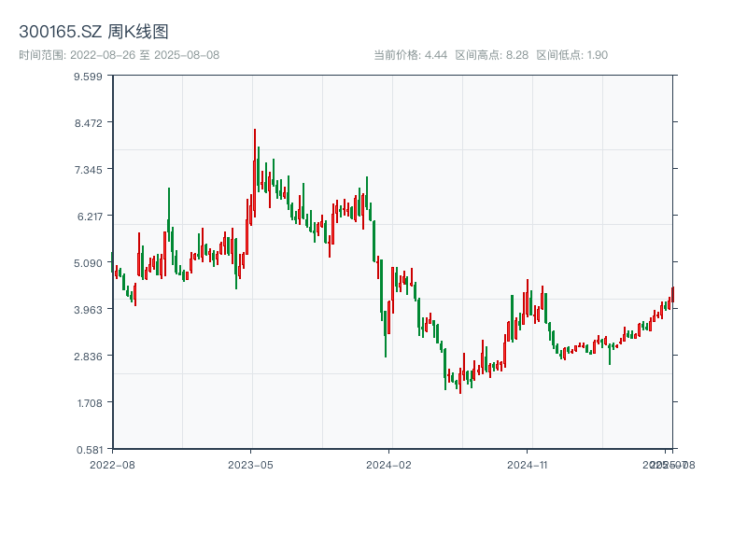Select the 时间范围 date range text
Viewport: 747px width, 560px height.
[119, 55]
